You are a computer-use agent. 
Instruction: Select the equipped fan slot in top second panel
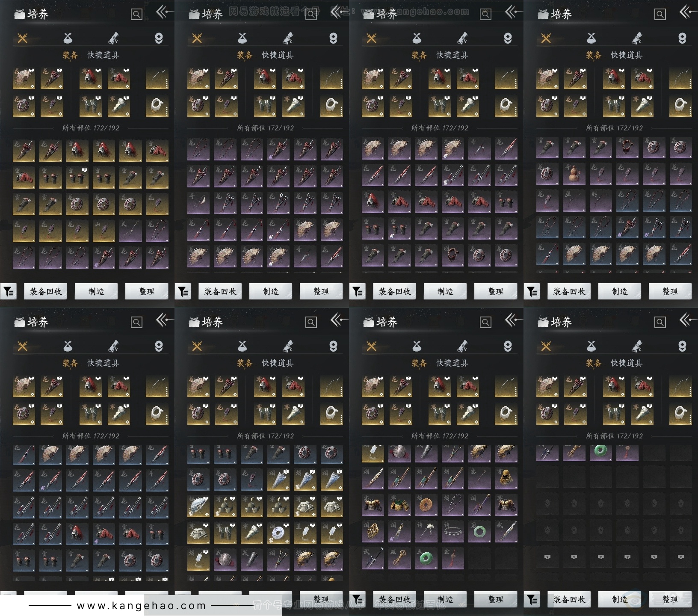[198, 78]
